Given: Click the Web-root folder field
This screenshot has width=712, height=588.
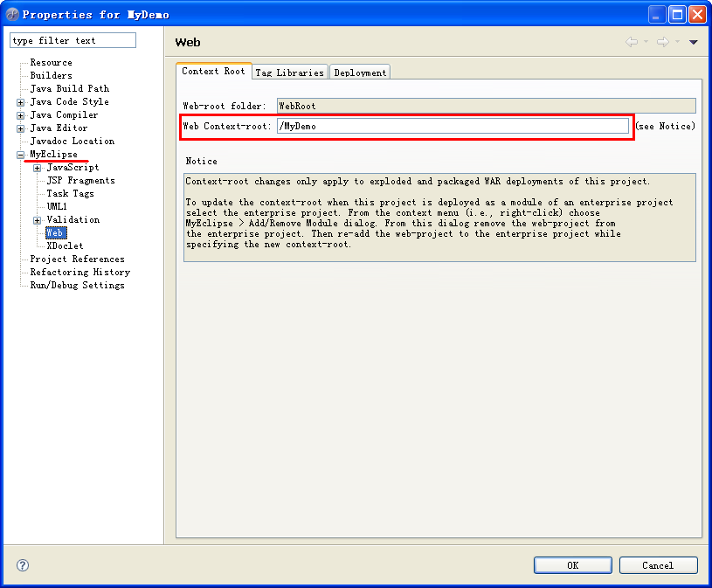Looking at the screenshot, I should [x=487, y=106].
